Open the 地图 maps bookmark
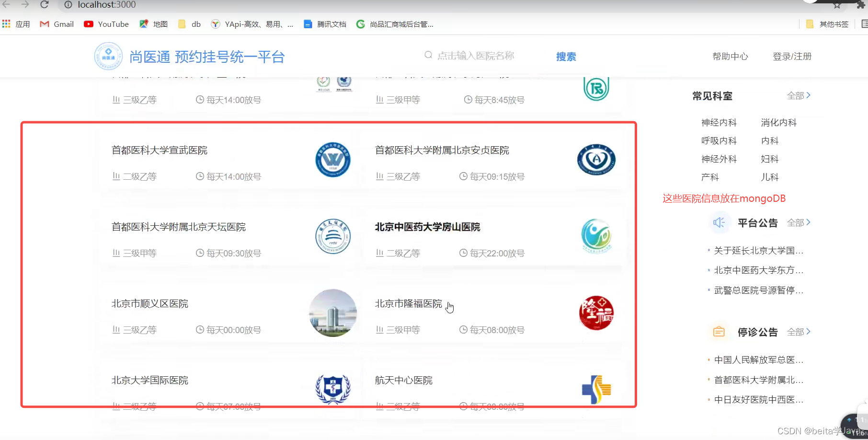The width and height of the screenshot is (868, 440). (153, 24)
